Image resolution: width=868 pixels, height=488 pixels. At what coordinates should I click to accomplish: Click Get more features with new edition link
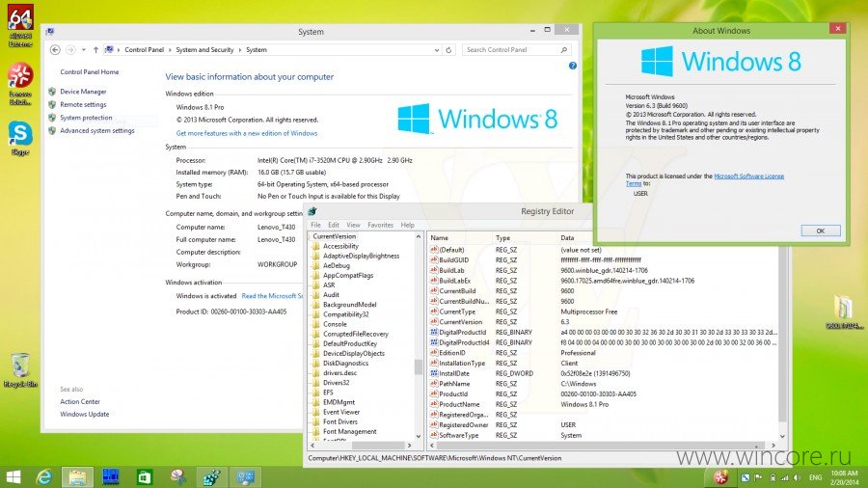(247, 133)
